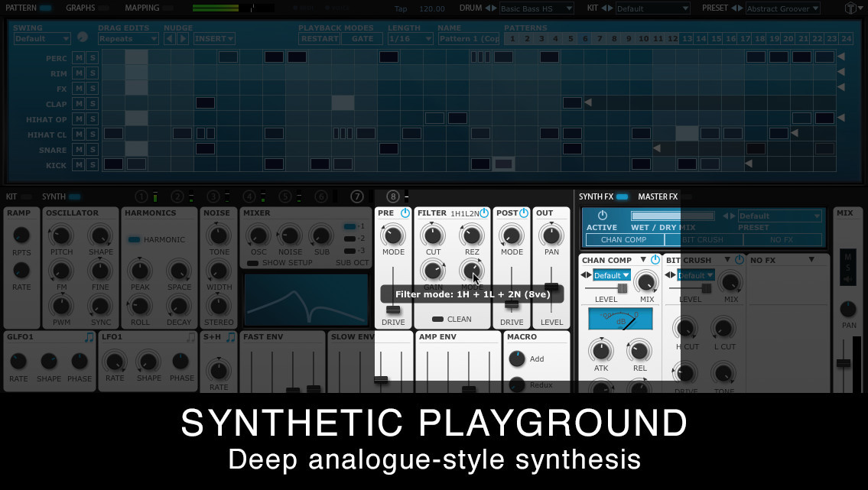Open the Preset Abstract Groover dropdown
The image size is (868, 490).
783,8
